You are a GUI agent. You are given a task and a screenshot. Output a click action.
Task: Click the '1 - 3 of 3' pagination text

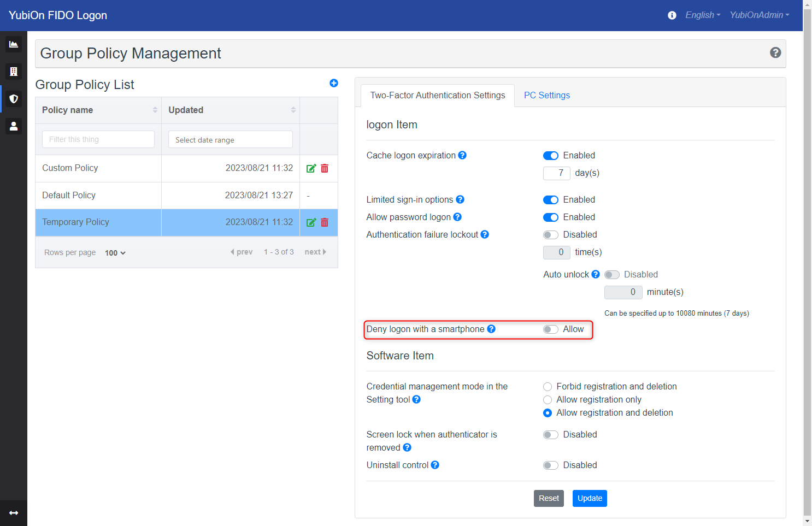tap(279, 252)
